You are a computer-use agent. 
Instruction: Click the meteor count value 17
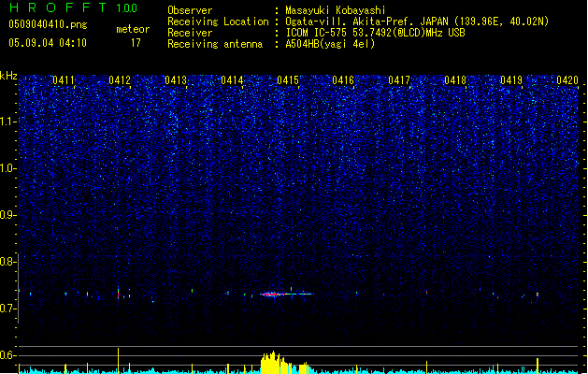(x=136, y=43)
